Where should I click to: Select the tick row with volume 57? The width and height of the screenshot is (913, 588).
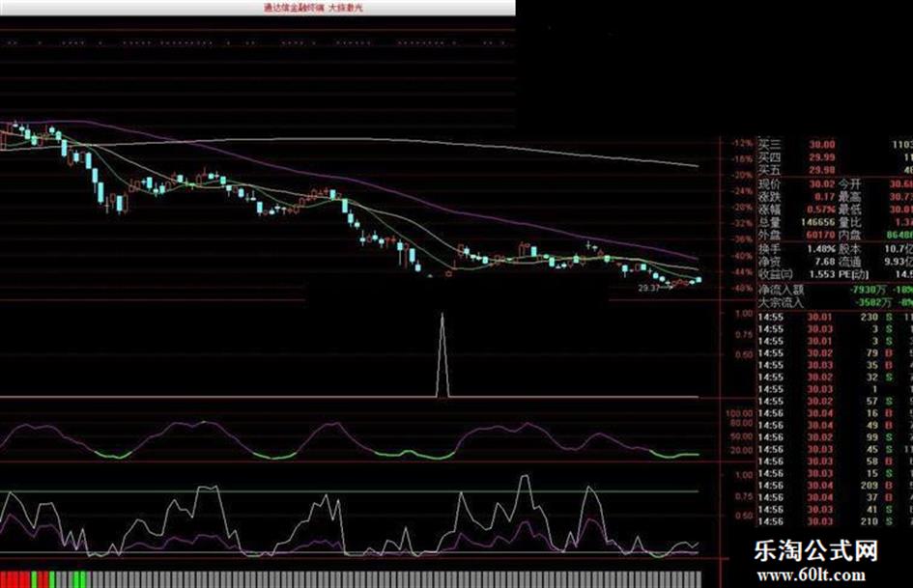point(835,402)
